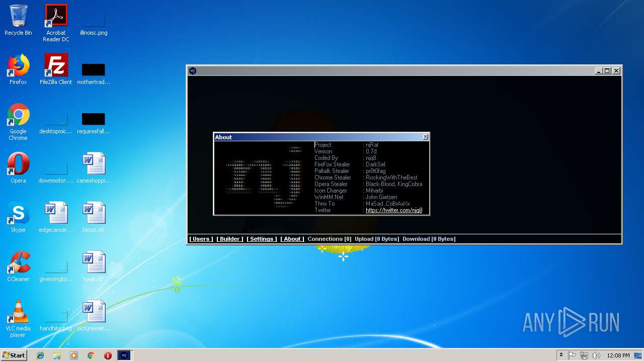Launch Opera desktop shortcut
This screenshot has width=644, height=362.
[x=18, y=168]
